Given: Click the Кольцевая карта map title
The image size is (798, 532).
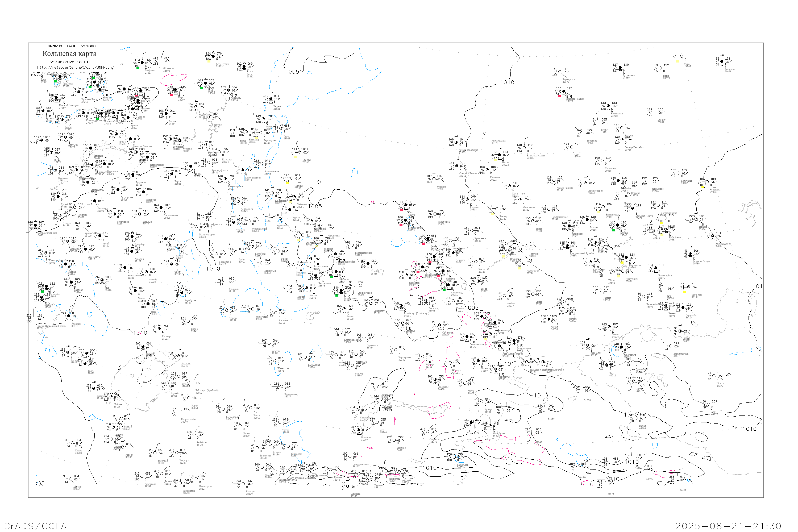Looking at the screenshot, I should tap(69, 54).
